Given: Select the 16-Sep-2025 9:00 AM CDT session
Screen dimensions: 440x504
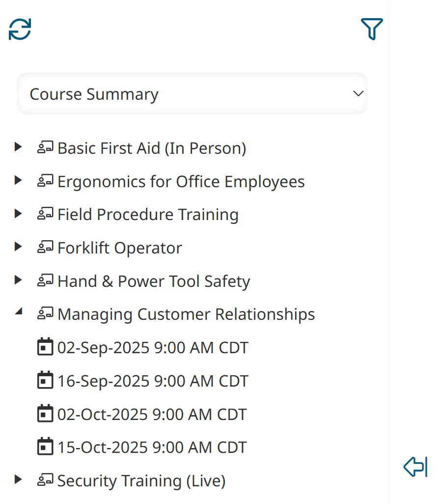Looking at the screenshot, I should tap(153, 381).
